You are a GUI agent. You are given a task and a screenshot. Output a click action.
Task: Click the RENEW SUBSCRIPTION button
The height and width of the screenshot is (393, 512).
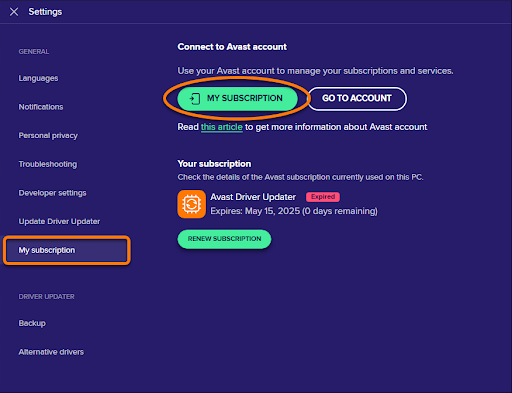pos(224,239)
